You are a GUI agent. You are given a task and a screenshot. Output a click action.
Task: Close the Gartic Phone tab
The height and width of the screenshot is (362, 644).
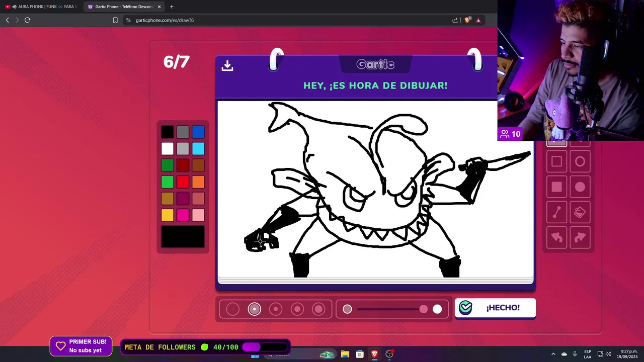(x=159, y=7)
